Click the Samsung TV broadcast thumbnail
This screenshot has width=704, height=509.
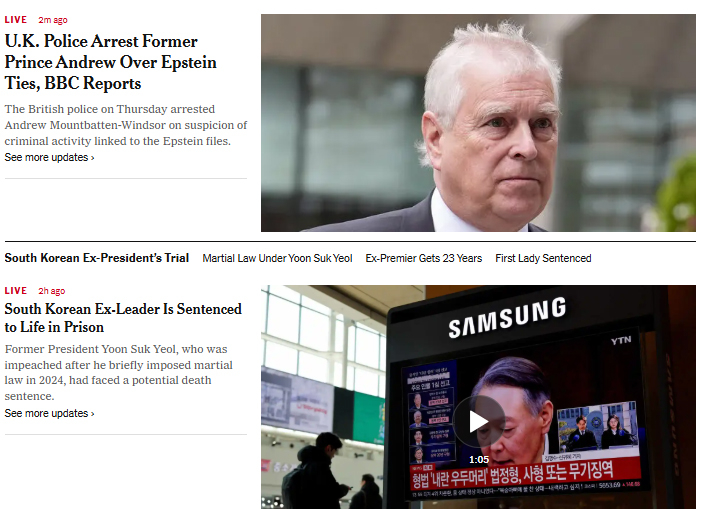[x=478, y=397]
